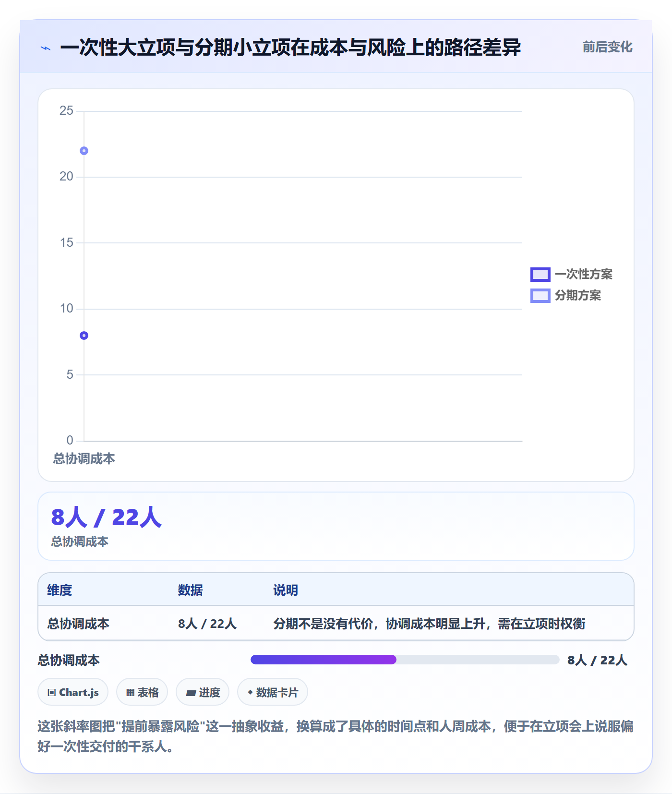This screenshot has height=794, width=672.
Task: Click the large 8人 / 22人 data card figure
Action: (107, 517)
